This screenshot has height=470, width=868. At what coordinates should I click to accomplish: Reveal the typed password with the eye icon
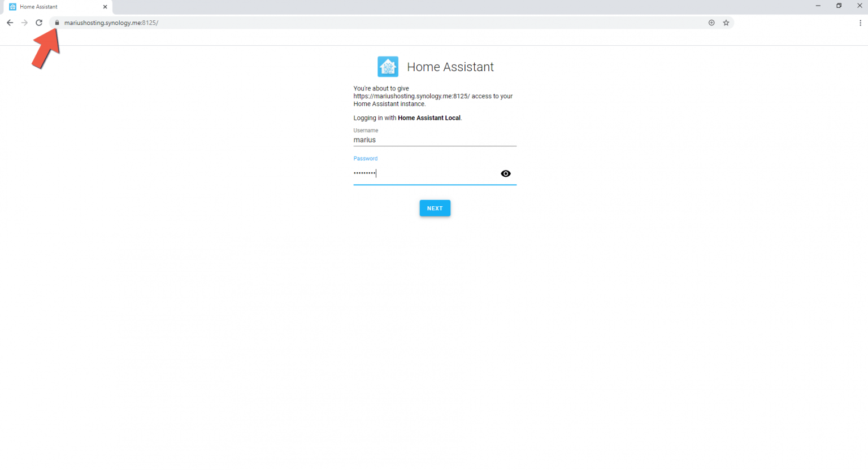coord(506,173)
